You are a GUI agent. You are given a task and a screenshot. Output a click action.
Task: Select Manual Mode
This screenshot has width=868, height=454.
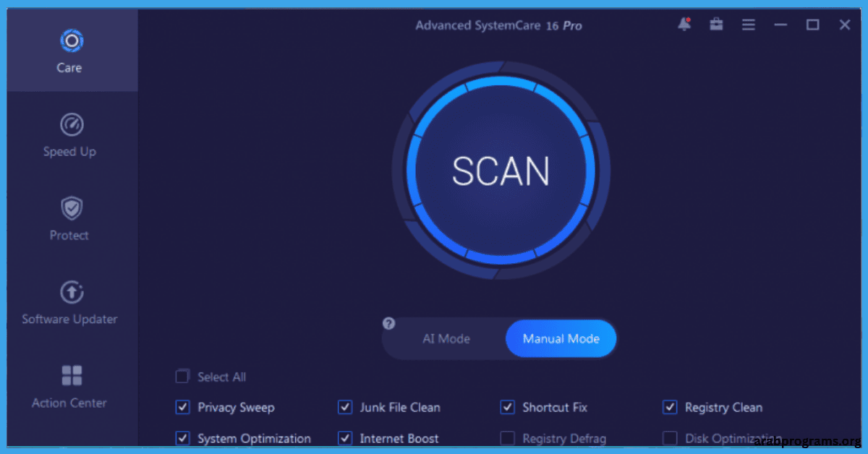coord(561,338)
